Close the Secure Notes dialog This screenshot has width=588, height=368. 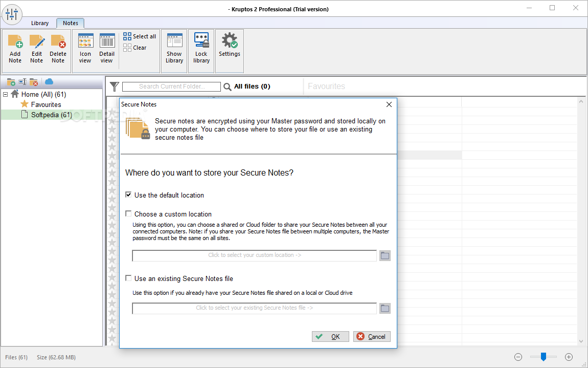pos(389,104)
